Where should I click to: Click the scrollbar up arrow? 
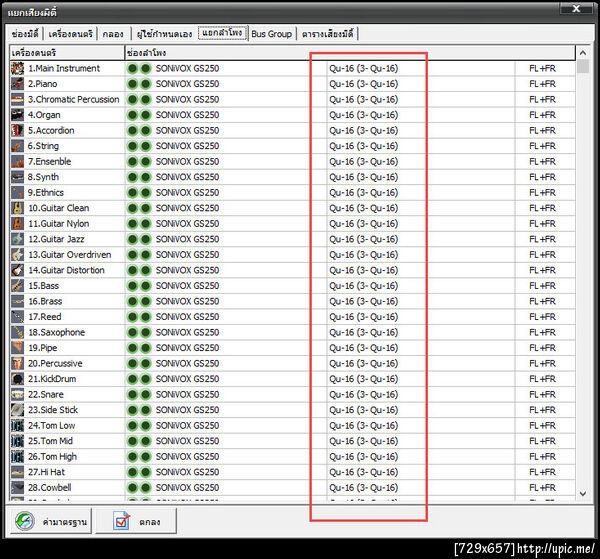(x=582, y=53)
